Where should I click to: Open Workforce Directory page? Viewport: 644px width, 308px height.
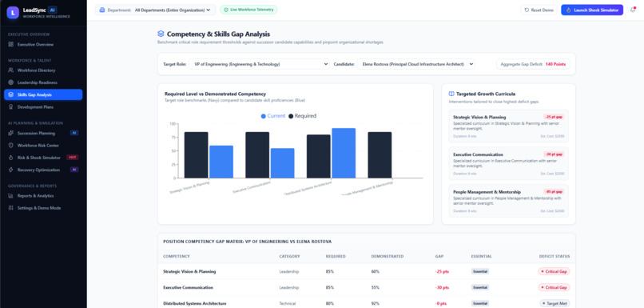pyautogui.click(x=43, y=70)
